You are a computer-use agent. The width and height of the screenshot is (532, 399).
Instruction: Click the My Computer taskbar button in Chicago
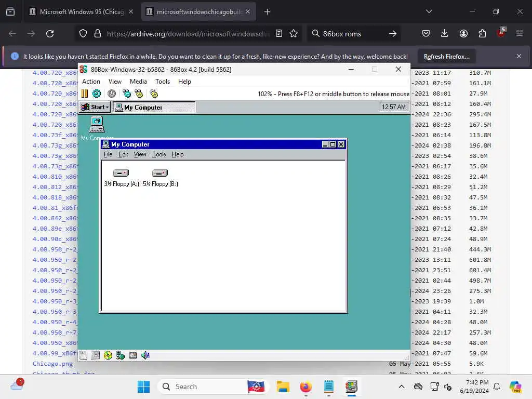click(154, 107)
